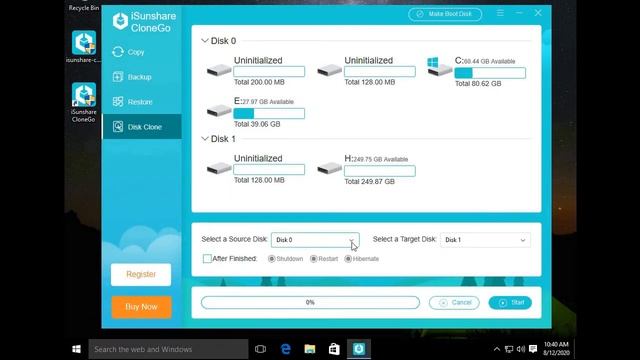
Task: Select the C: Windows drive icon
Action: click(439, 67)
